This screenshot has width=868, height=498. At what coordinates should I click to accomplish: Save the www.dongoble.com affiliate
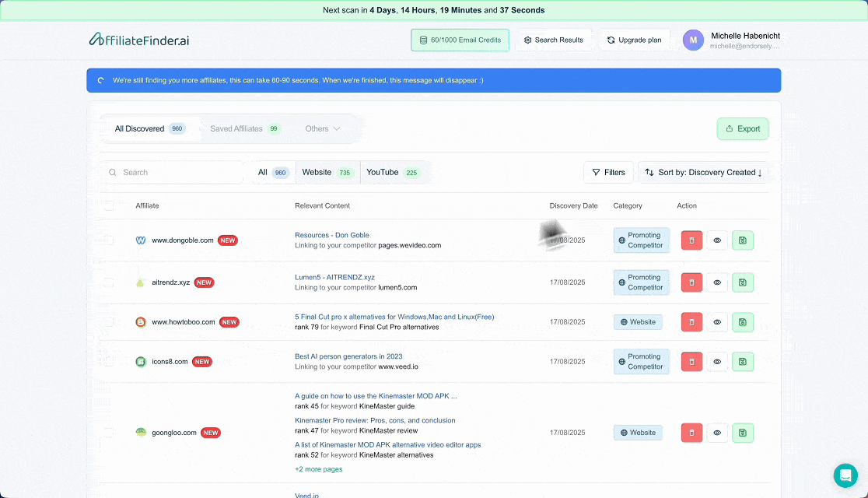(x=742, y=240)
